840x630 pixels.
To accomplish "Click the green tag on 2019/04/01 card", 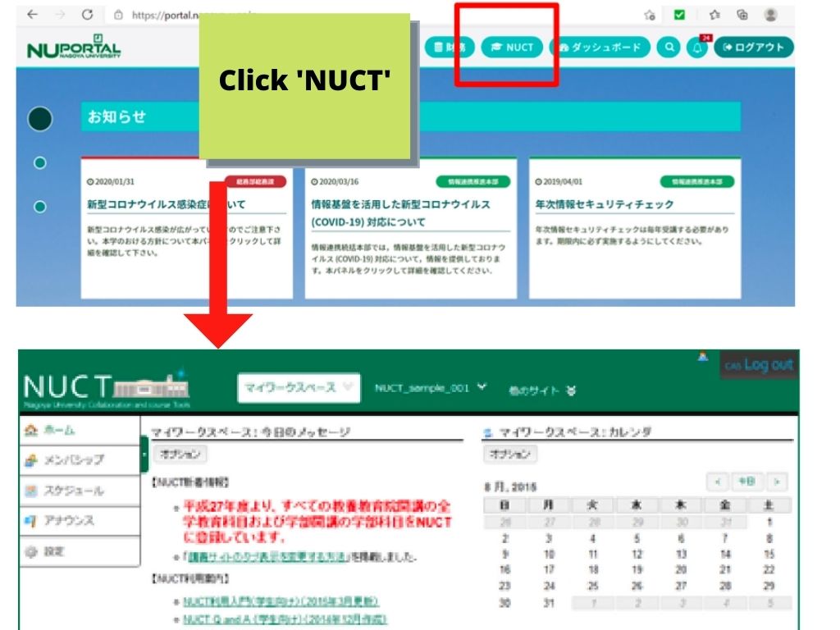I will (697, 181).
